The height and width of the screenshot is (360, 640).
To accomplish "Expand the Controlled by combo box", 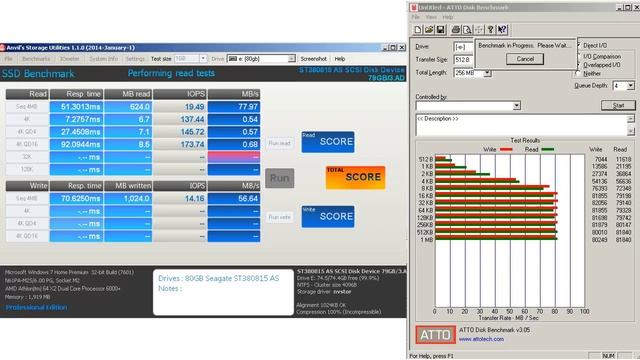I will [517, 106].
